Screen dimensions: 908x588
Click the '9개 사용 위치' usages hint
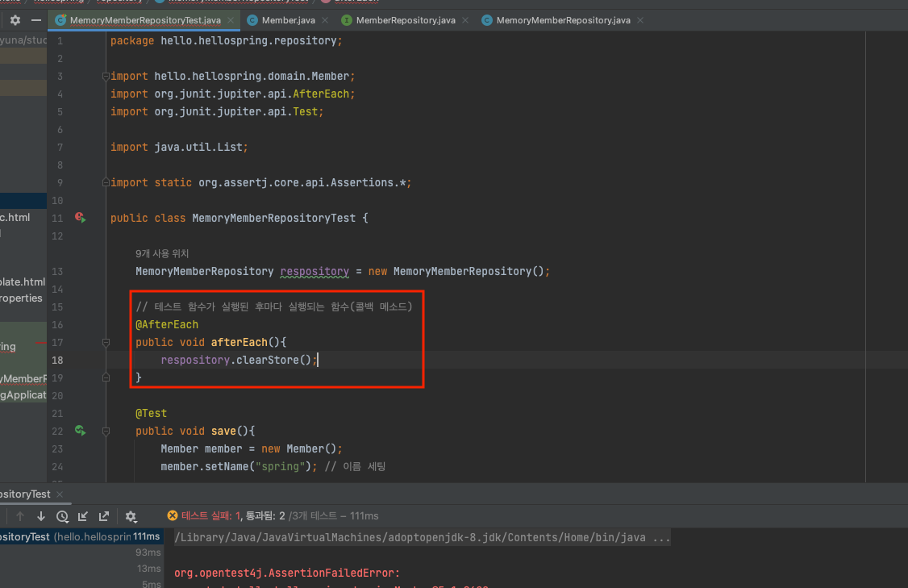162,254
